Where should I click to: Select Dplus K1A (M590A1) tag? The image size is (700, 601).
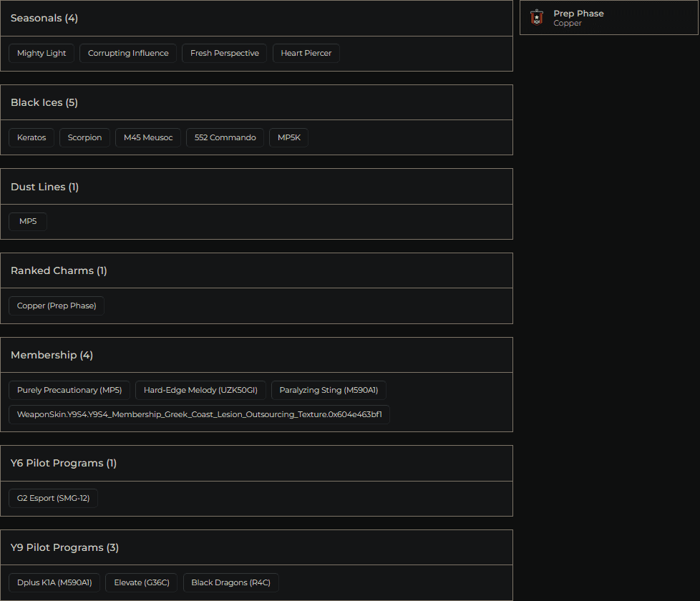click(54, 583)
